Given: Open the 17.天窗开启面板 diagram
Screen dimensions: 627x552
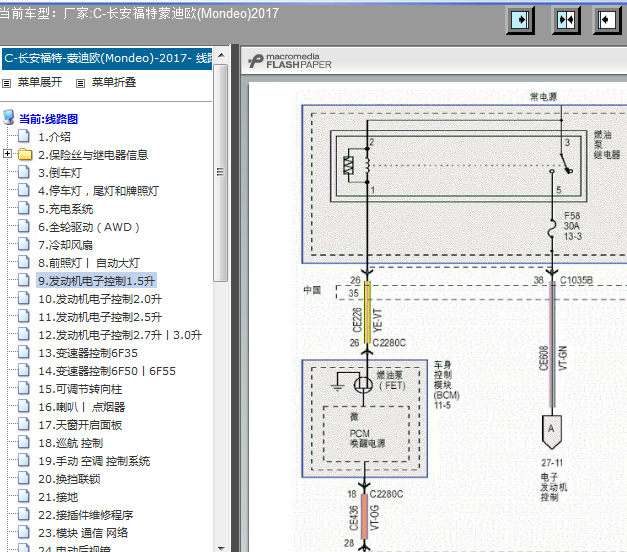Looking at the screenshot, I should pyautogui.click(x=80, y=425).
